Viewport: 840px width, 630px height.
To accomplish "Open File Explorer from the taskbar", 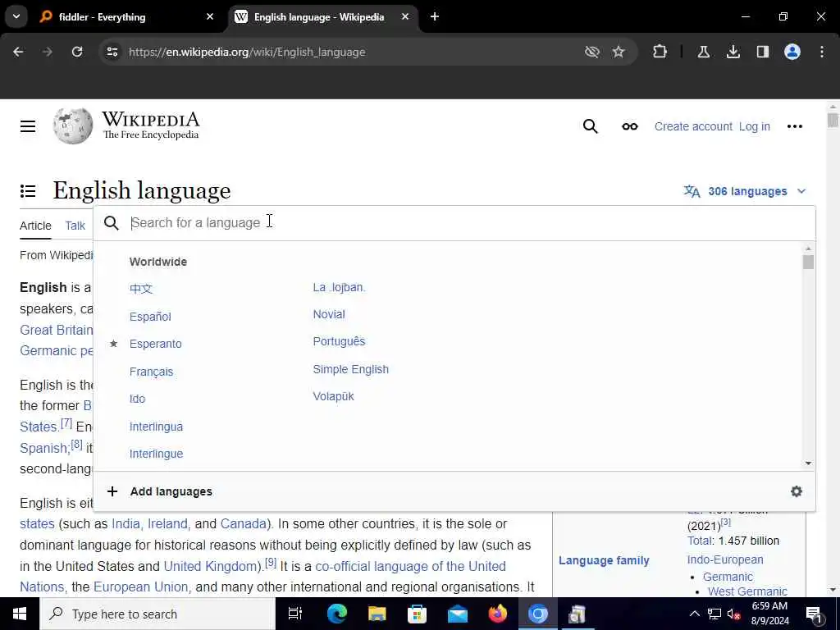I will [x=377, y=614].
